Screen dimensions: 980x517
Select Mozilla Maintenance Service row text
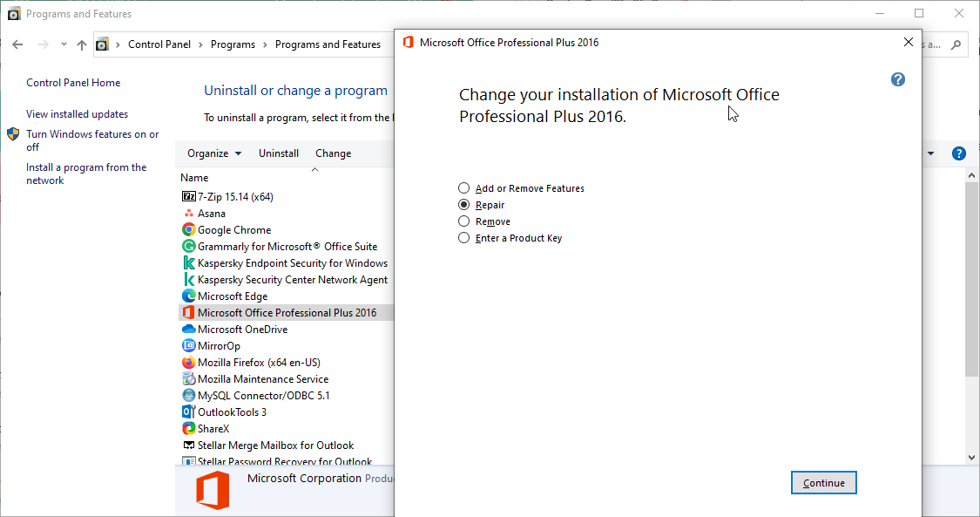click(x=263, y=379)
